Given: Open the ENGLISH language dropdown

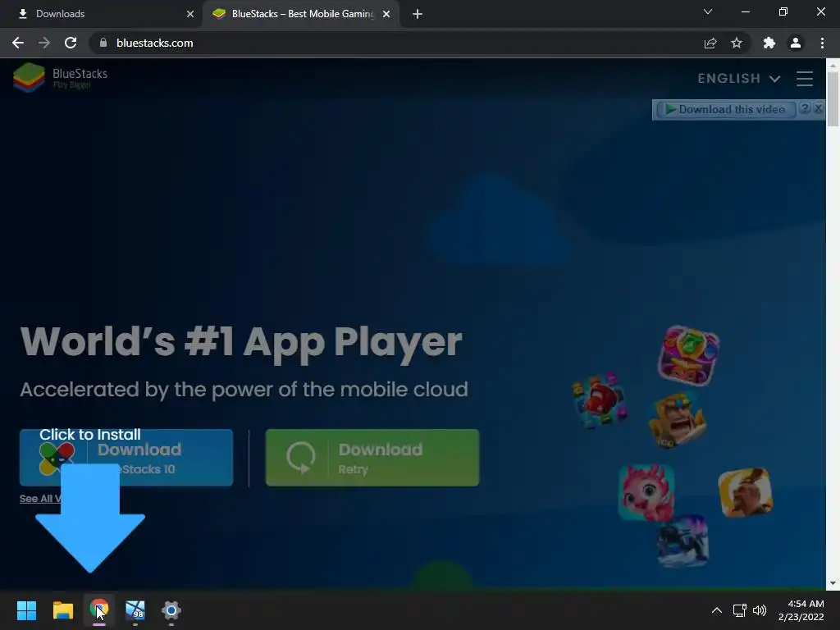Looking at the screenshot, I should point(739,79).
